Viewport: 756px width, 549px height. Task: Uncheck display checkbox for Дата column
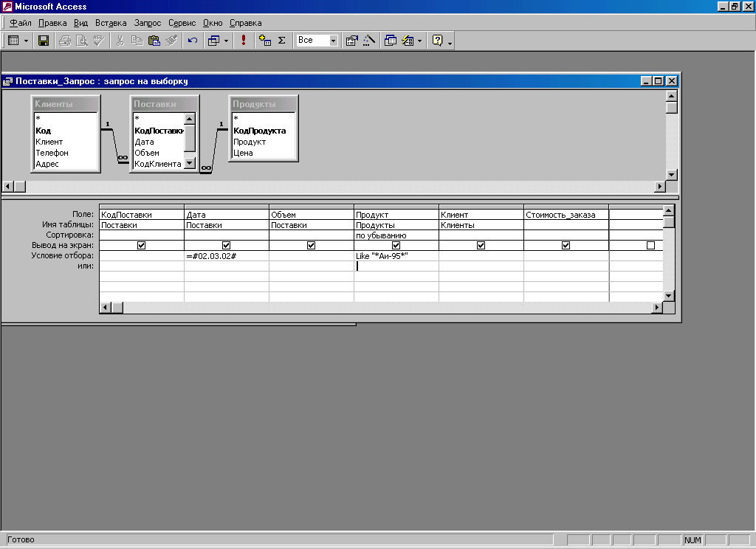point(226,245)
